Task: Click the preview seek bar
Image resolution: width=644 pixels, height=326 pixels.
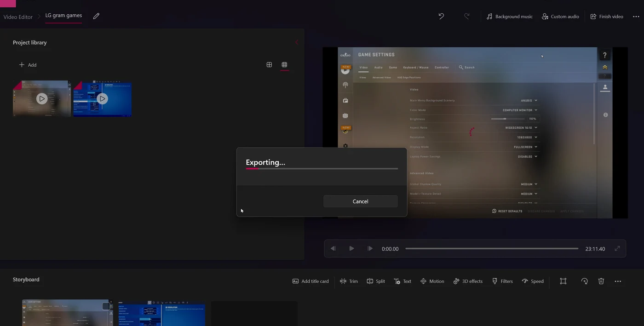Action: coord(492,249)
